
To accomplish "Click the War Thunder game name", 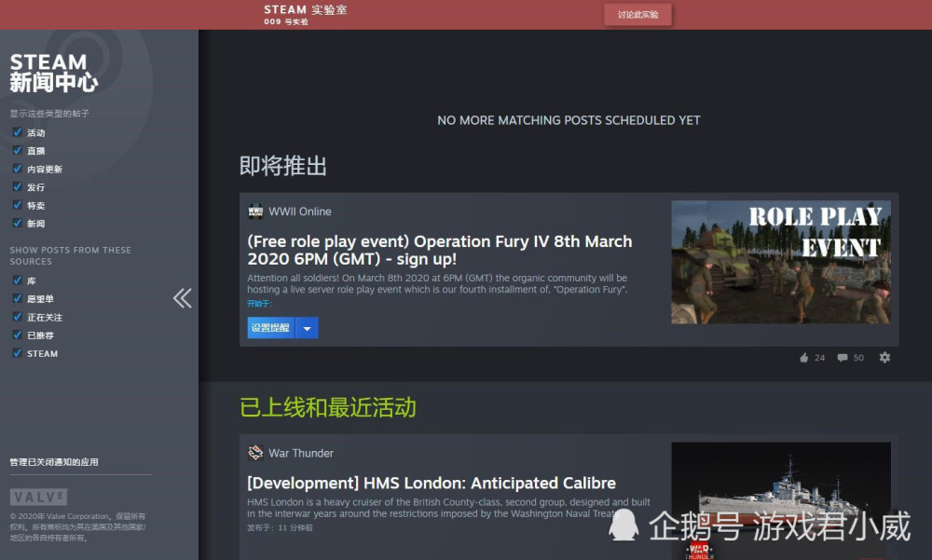I will pyautogui.click(x=301, y=453).
